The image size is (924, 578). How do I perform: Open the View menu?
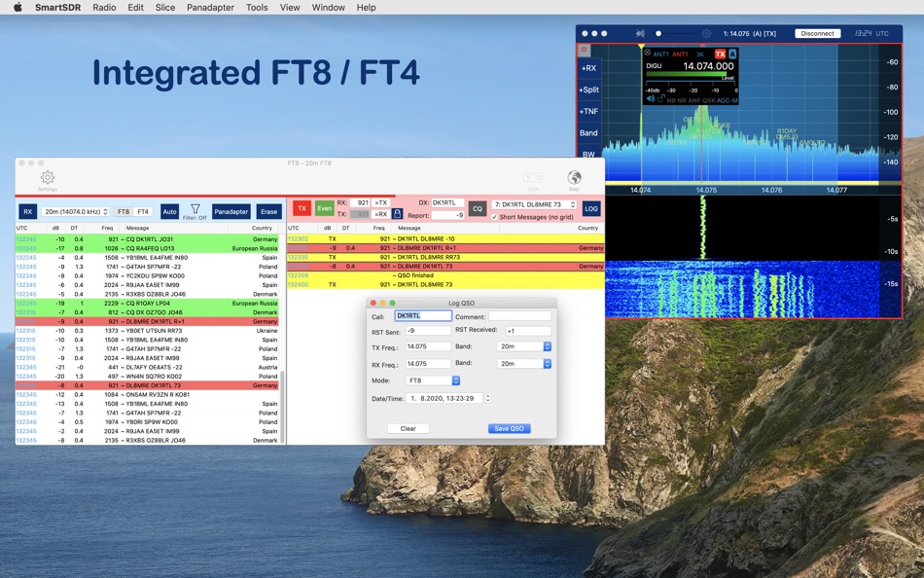(289, 8)
